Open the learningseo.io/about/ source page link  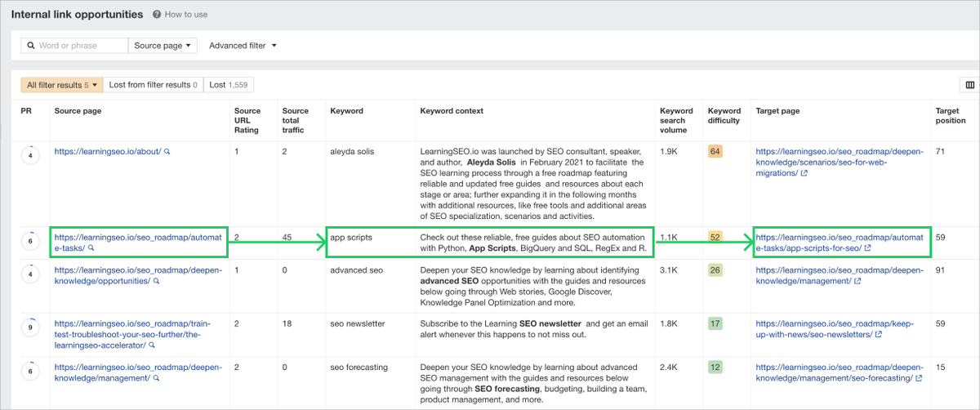(x=108, y=152)
